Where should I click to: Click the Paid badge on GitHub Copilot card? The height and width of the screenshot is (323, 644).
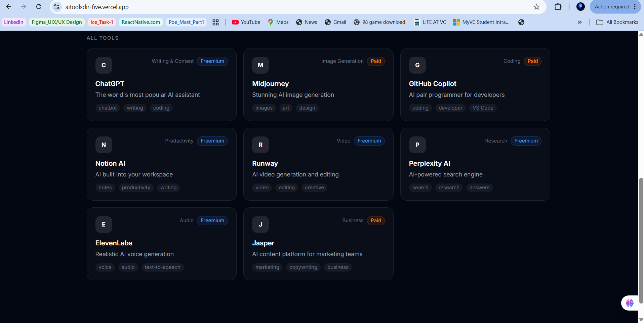pyautogui.click(x=533, y=61)
